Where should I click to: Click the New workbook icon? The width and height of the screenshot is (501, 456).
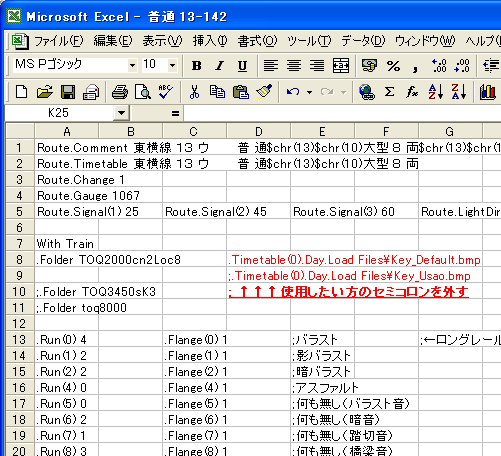pos(22,92)
